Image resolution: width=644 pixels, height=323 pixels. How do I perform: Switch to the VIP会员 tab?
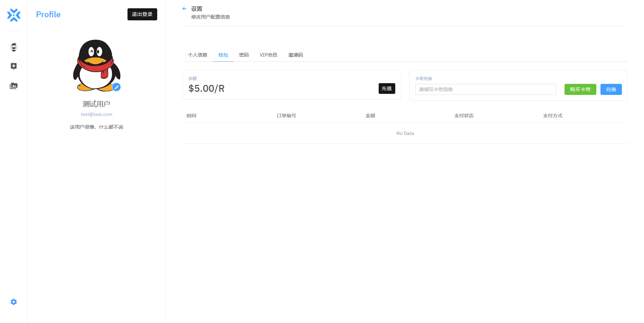point(268,55)
